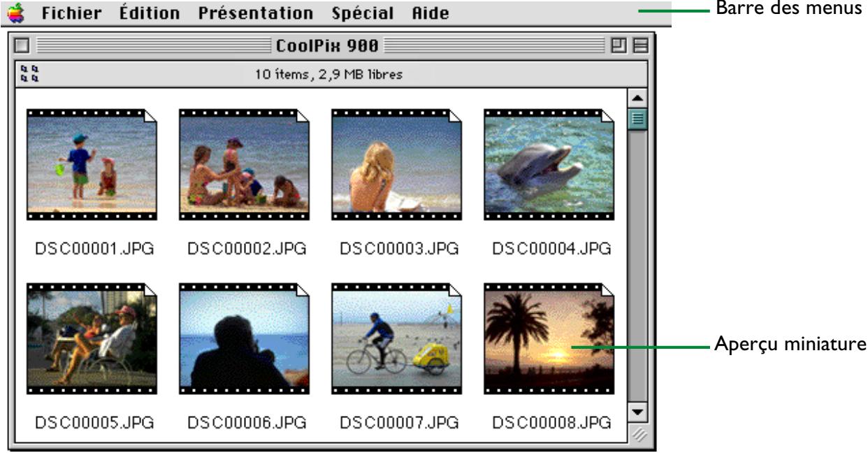
Task: Click the DSC00001.JPG file name
Action: tap(93, 247)
